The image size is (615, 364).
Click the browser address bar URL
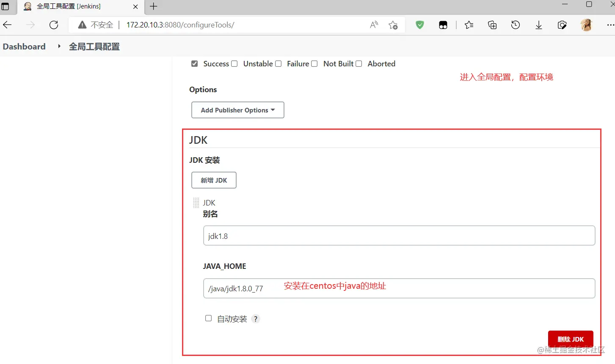pyautogui.click(x=180, y=25)
